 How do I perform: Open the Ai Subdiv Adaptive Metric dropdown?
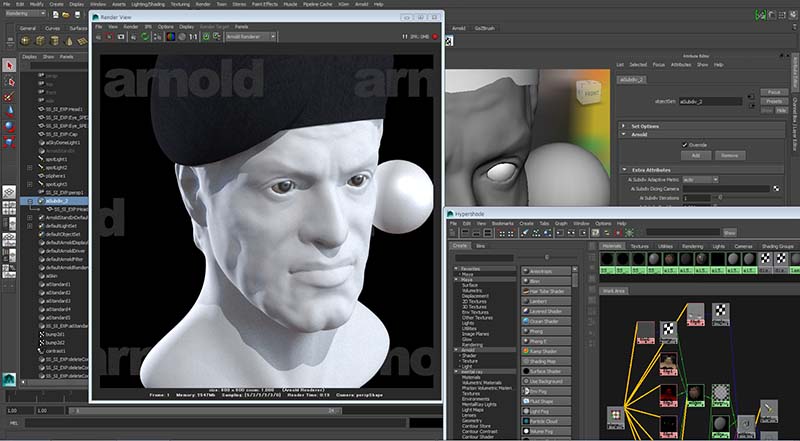tap(700, 180)
